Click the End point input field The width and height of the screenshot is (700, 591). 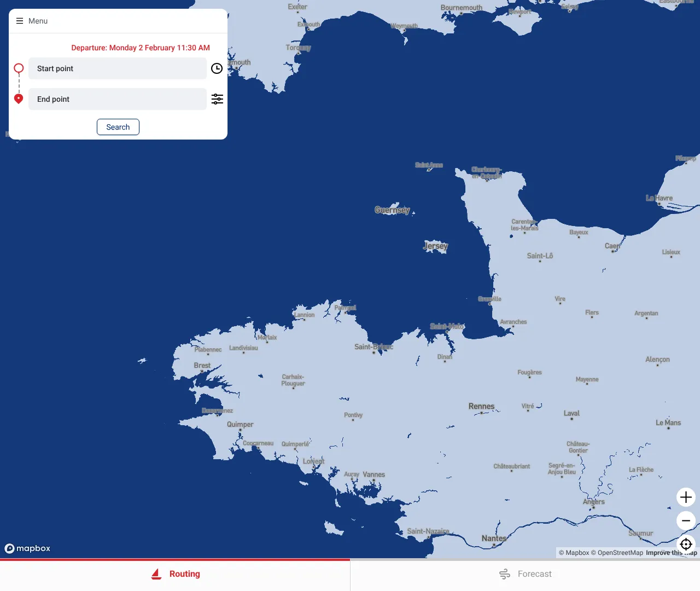pyautogui.click(x=117, y=99)
